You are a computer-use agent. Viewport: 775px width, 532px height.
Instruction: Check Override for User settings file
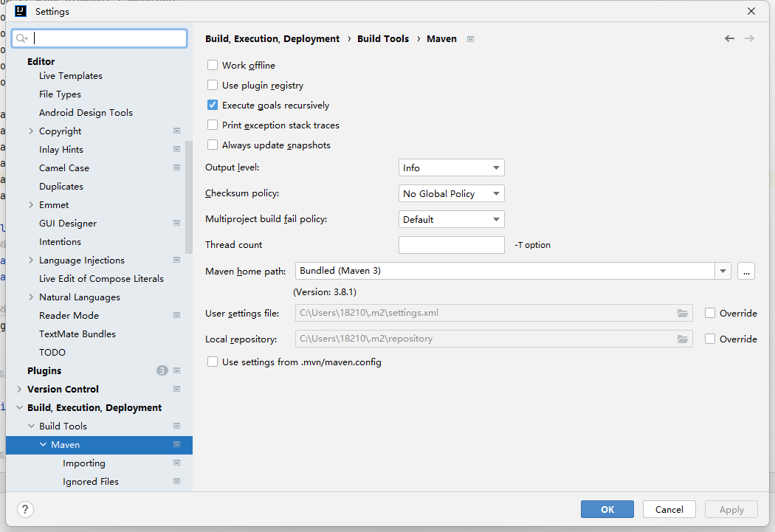pos(710,313)
